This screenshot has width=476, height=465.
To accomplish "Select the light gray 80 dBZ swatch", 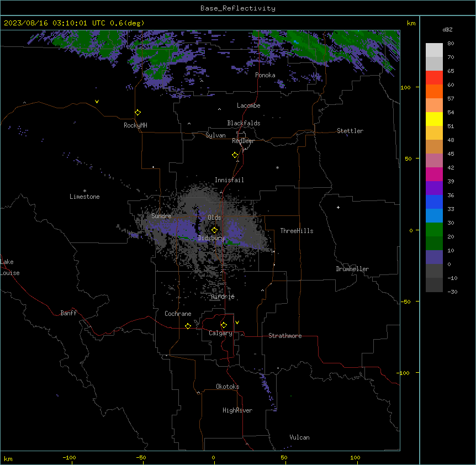I will point(434,50).
